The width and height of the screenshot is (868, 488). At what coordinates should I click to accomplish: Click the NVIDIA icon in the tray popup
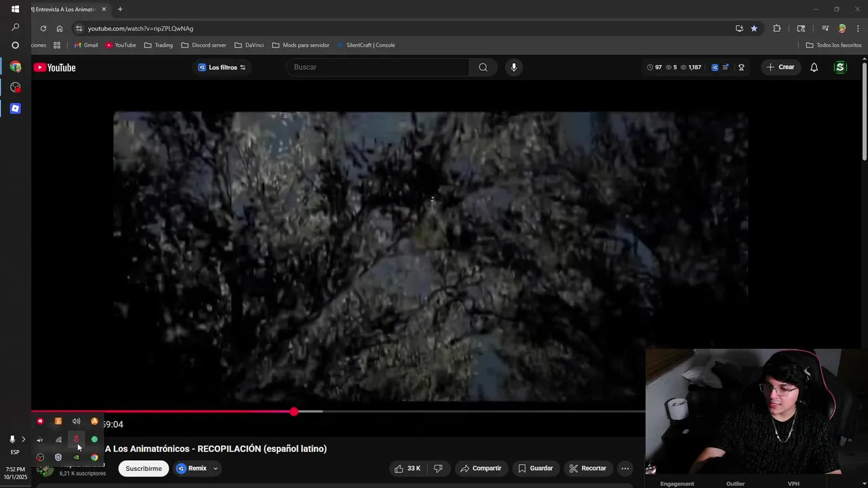(76, 457)
